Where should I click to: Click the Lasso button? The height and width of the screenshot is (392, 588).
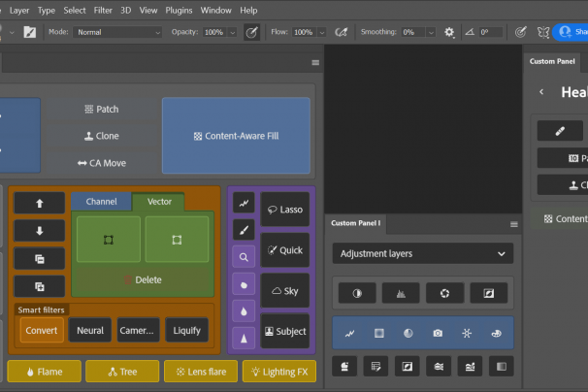click(285, 210)
